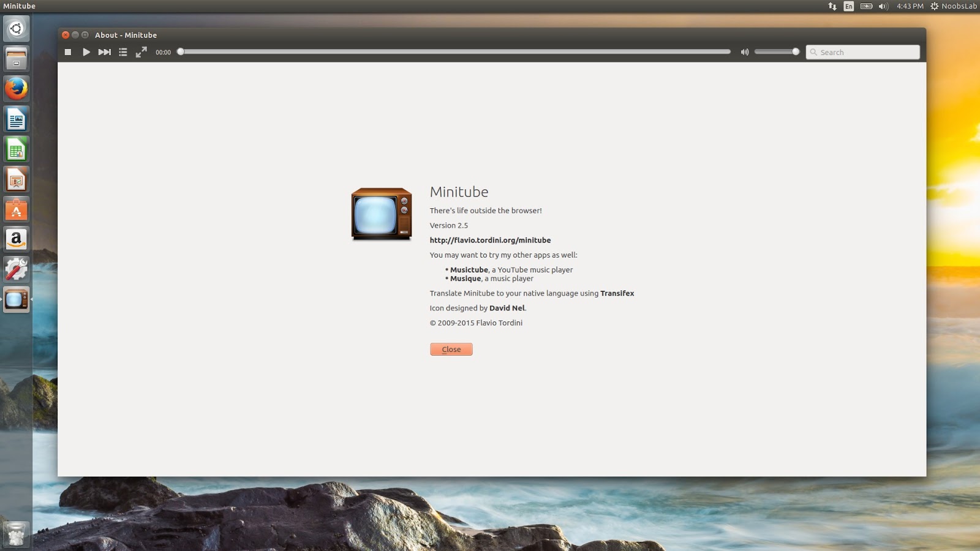
Task: Select the Minitube icon in the launcher
Action: 17,299
